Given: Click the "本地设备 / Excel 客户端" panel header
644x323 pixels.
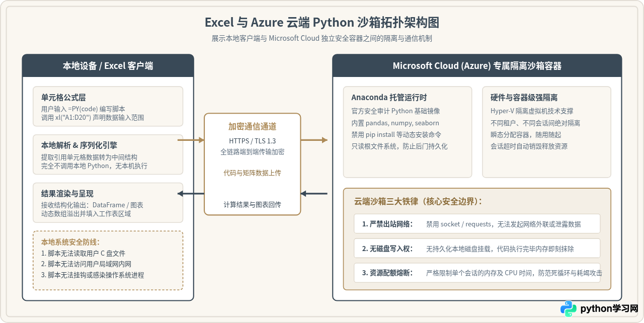Looking at the screenshot, I should coord(108,66).
